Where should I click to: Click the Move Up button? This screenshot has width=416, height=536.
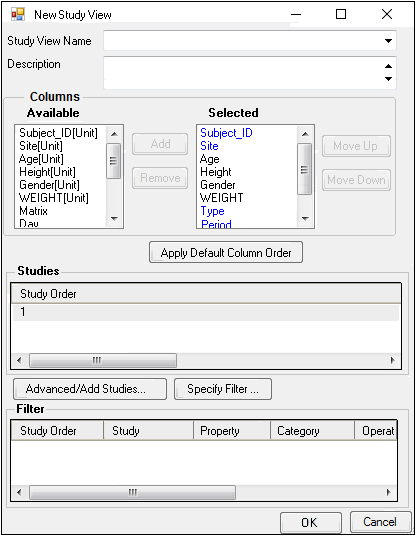point(356,146)
